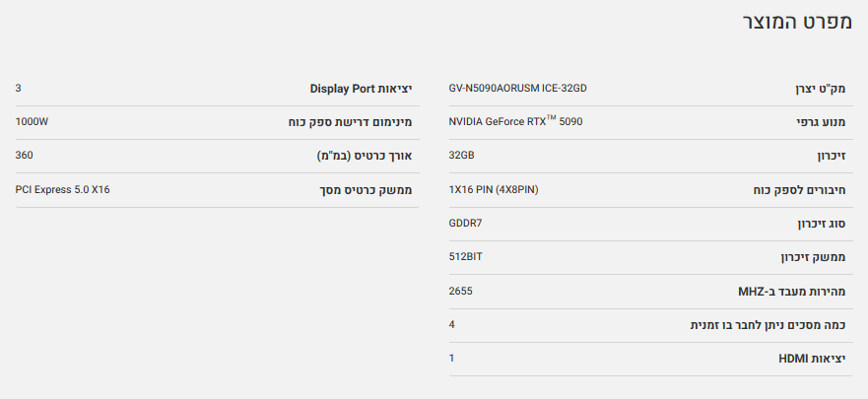Click the סוג זיכרון label

coord(822,224)
